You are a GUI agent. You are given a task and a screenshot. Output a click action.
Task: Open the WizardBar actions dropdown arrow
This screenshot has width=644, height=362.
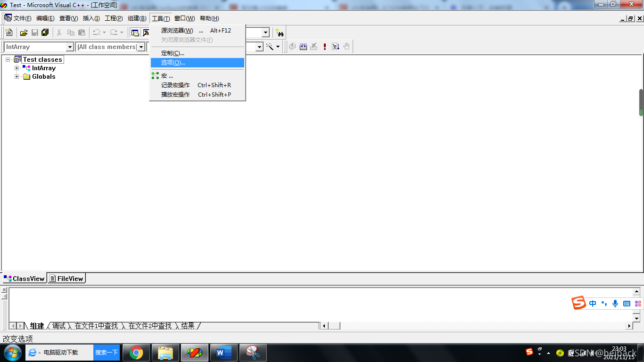[x=278, y=47]
